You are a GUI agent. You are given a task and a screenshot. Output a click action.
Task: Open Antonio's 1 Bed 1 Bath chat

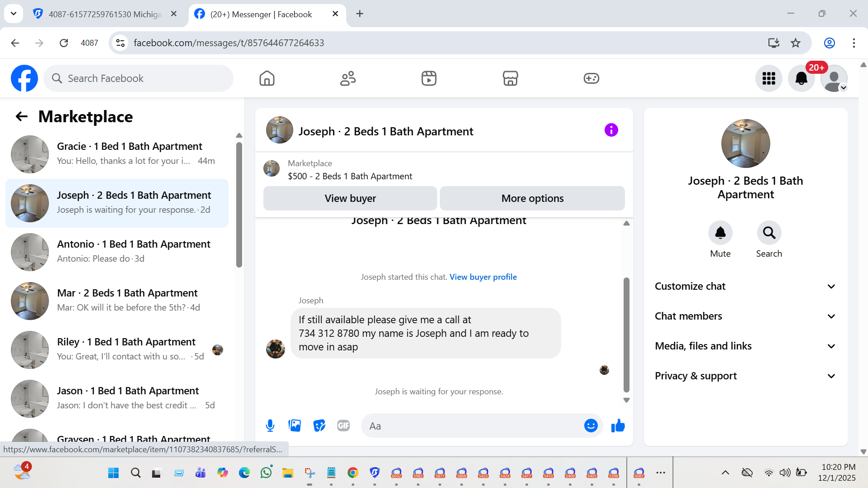tap(117, 252)
